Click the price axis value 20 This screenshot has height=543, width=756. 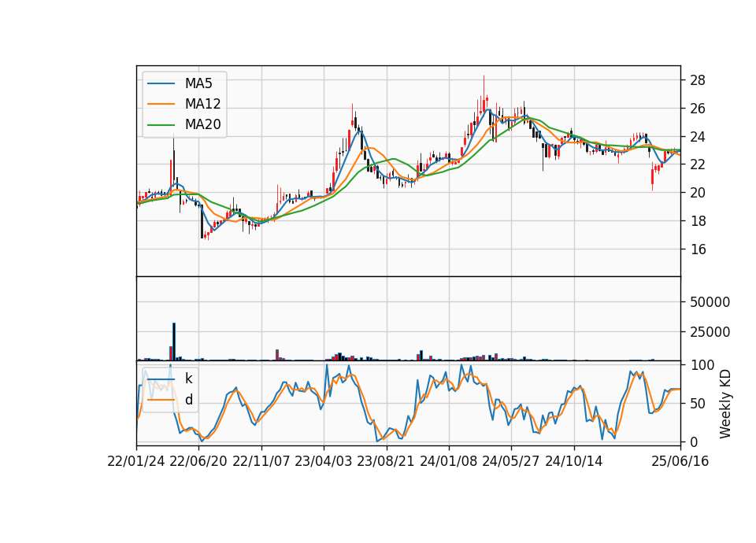pos(698,193)
